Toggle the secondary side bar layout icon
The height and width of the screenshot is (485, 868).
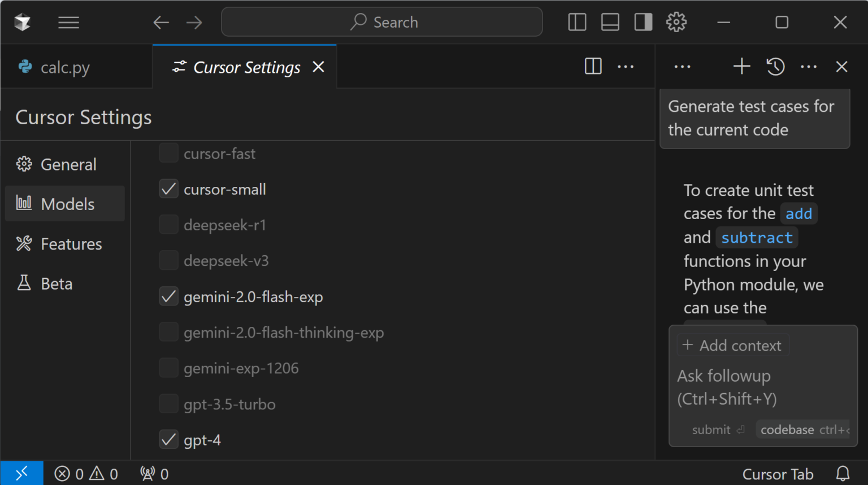click(643, 22)
